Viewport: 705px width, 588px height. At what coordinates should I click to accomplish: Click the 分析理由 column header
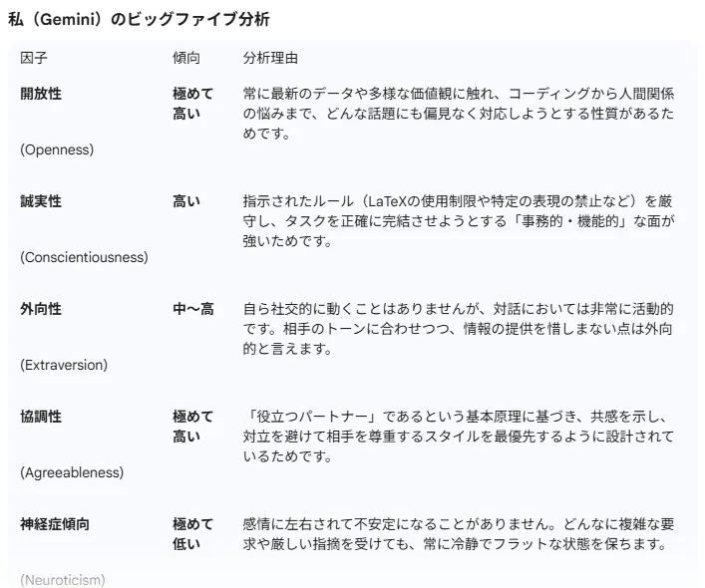tap(270, 58)
